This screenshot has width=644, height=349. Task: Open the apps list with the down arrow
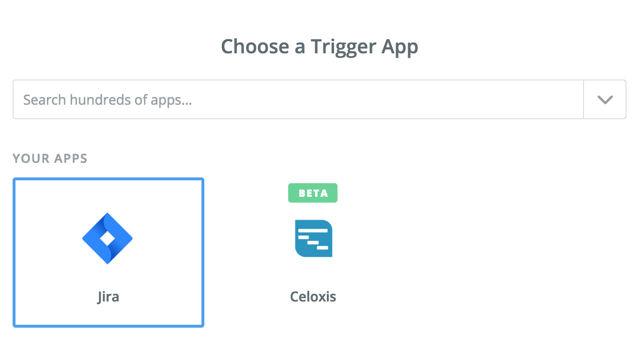(x=605, y=100)
